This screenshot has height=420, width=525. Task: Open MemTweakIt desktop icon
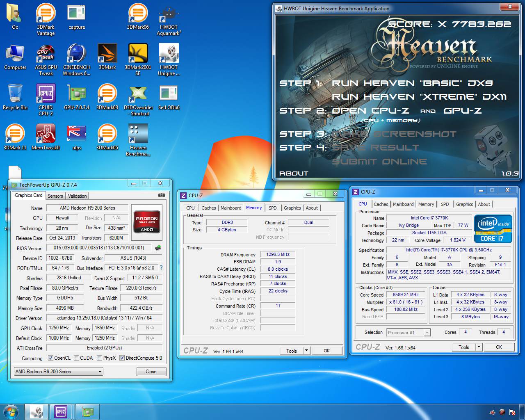(x=46, y=137)
